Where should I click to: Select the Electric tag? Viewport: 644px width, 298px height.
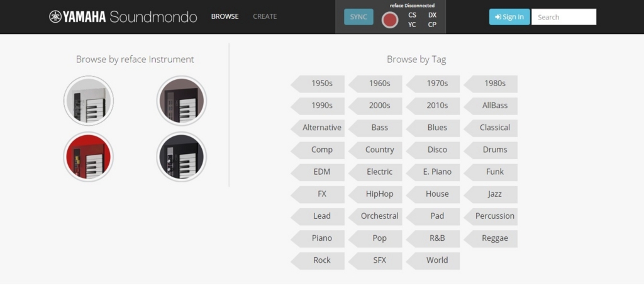point(375,172)
